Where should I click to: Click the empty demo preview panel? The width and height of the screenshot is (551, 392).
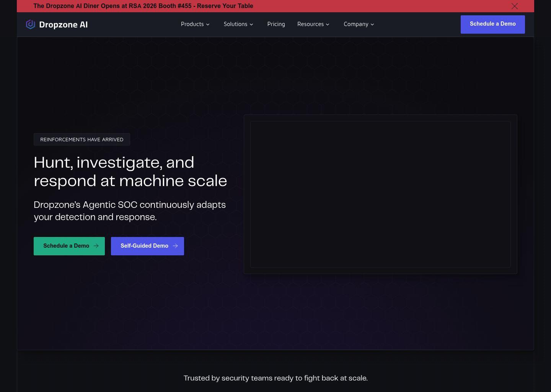(380, 194)
